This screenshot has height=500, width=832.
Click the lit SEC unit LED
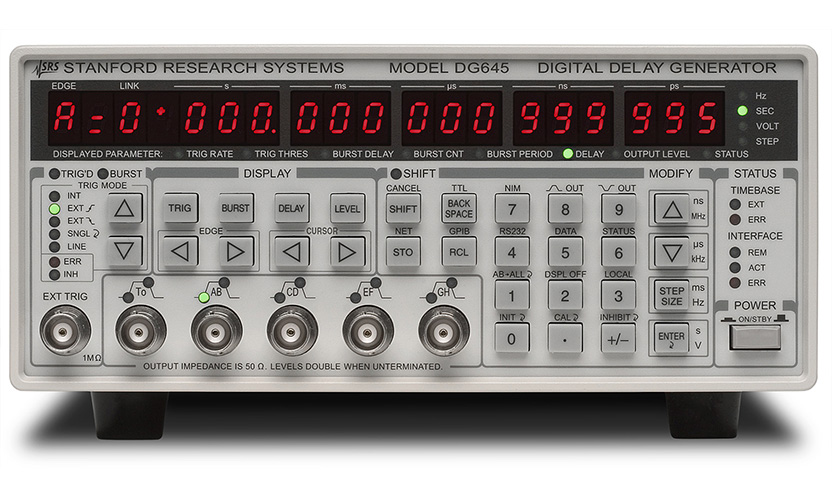point(743,110)
